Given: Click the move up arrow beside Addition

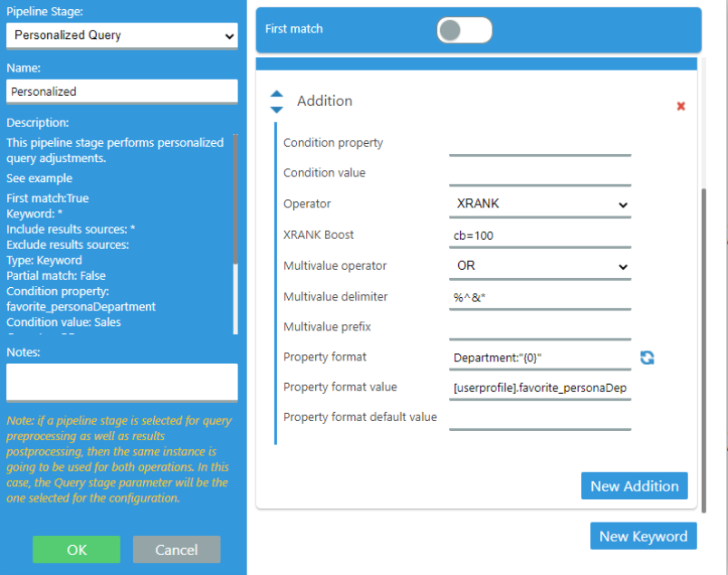Looking at the screenshot, I should tap(277, 94).
